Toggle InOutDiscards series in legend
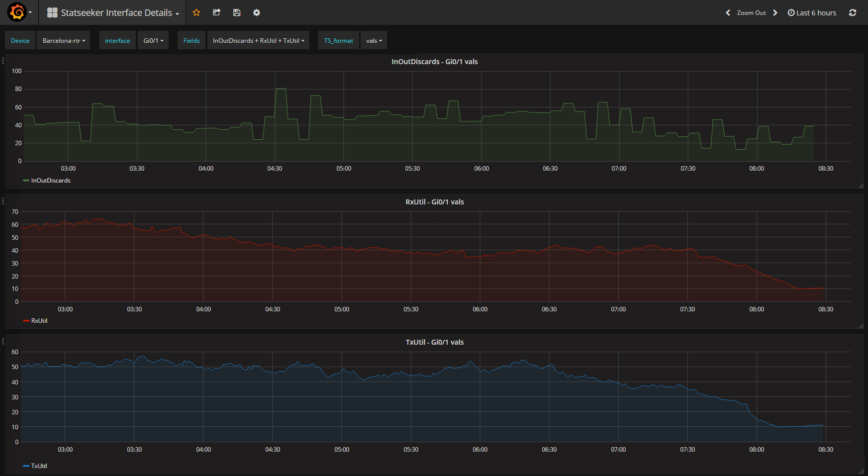This screenshot has height=476, width=868. click(50, 181)
